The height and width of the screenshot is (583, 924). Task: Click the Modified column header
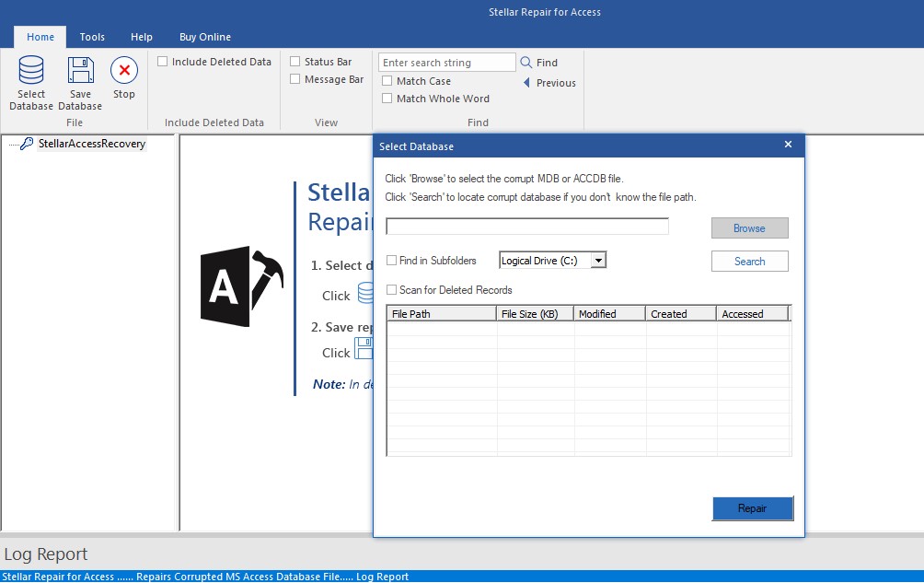click(x=610, y=314)
